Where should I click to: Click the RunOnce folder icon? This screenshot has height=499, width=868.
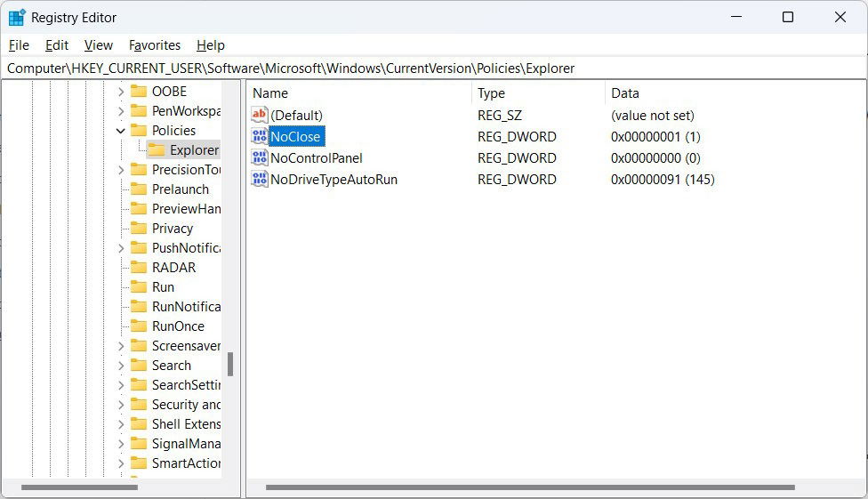pyautogui.click(x=139, y=326)
